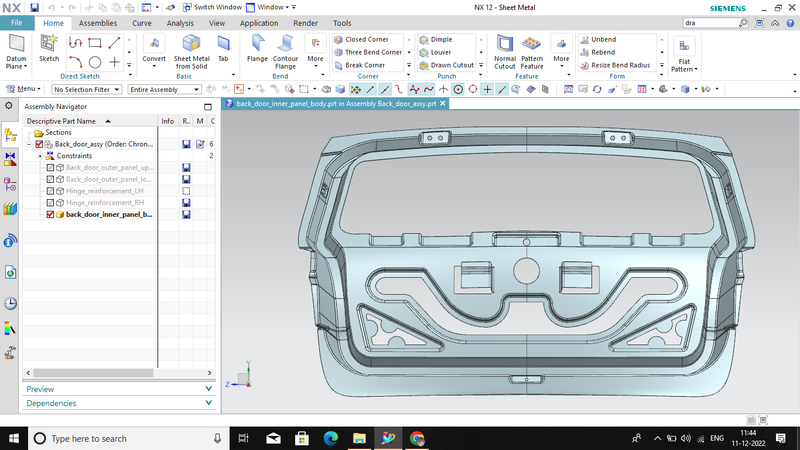Screen dimensions: 800x450
Task: Click the Resize Bend Radius command
Action: click(615, 65)
